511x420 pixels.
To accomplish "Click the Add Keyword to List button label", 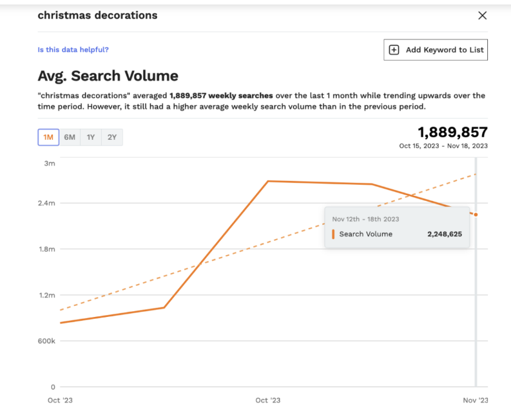I will tap(444, 50).
